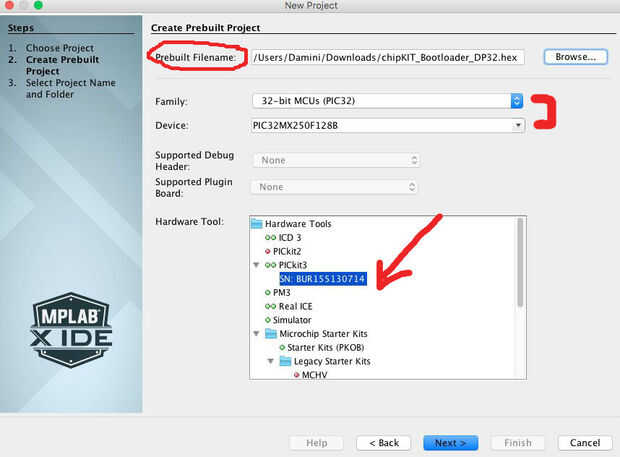Click the Hardware Tools folder icon
This screenshot has width=620, height=457.
tap(257, 224)
